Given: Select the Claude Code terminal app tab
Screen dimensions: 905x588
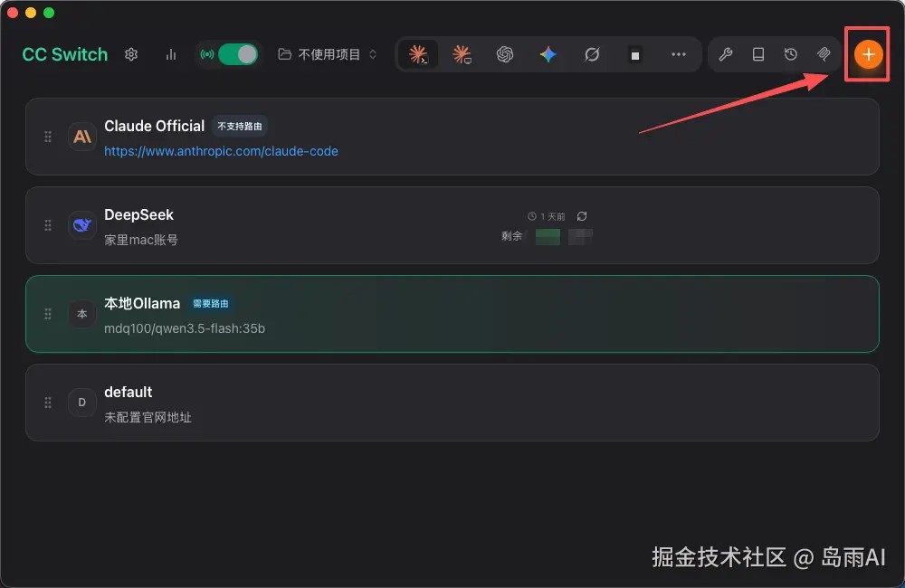Looking at the screenshot, I should click(x=418, y=54).
